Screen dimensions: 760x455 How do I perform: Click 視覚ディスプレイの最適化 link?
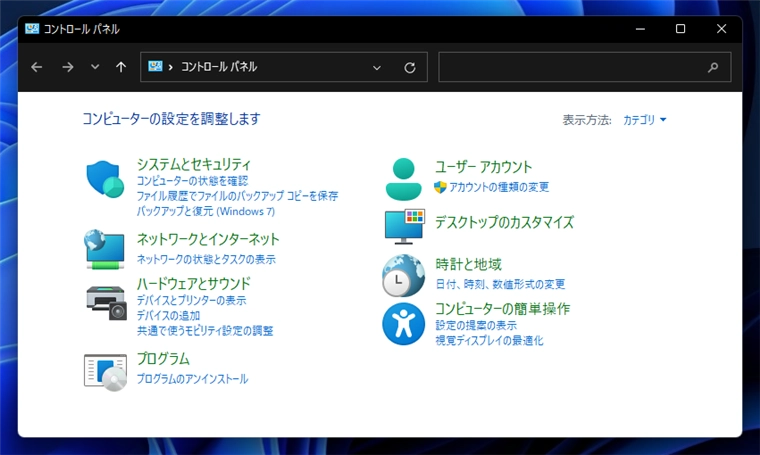tap(489, 341)
